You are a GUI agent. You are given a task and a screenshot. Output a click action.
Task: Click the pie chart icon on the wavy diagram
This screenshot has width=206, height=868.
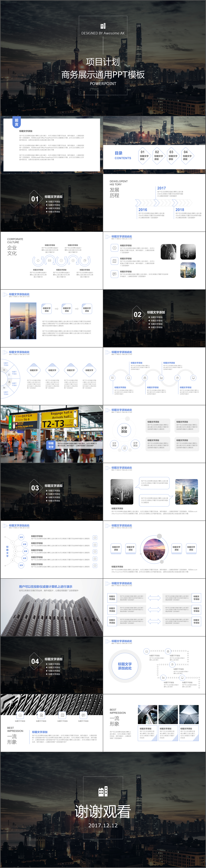(x=177, y=378)
